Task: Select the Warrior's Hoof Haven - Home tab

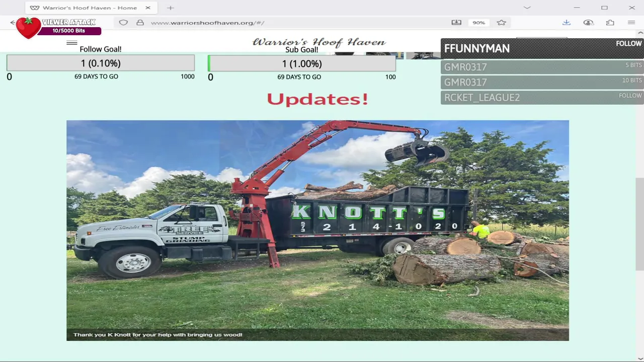Action: click(90, 8)
